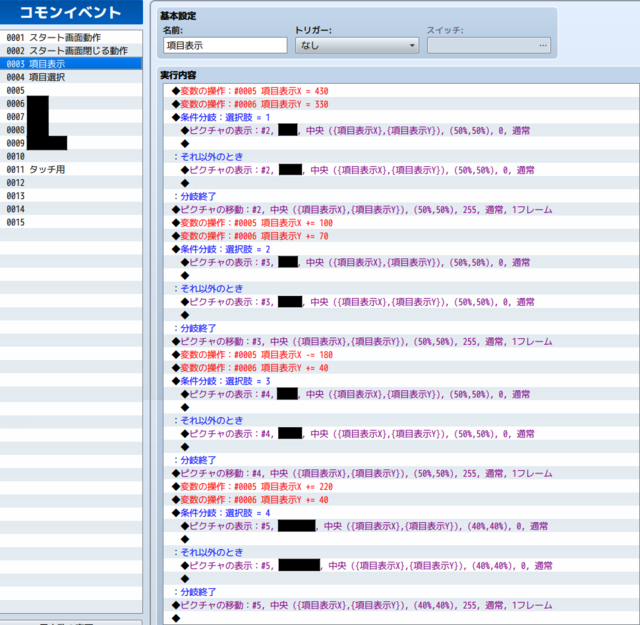Select empty common event 0013
The image size is (640, 625).
coord(71,196)
